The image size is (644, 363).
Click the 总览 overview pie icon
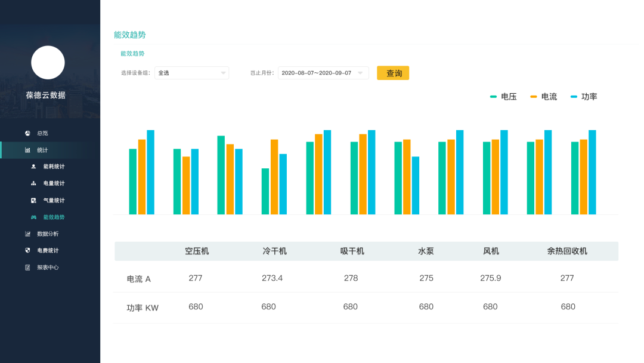(x=27, y=133)
